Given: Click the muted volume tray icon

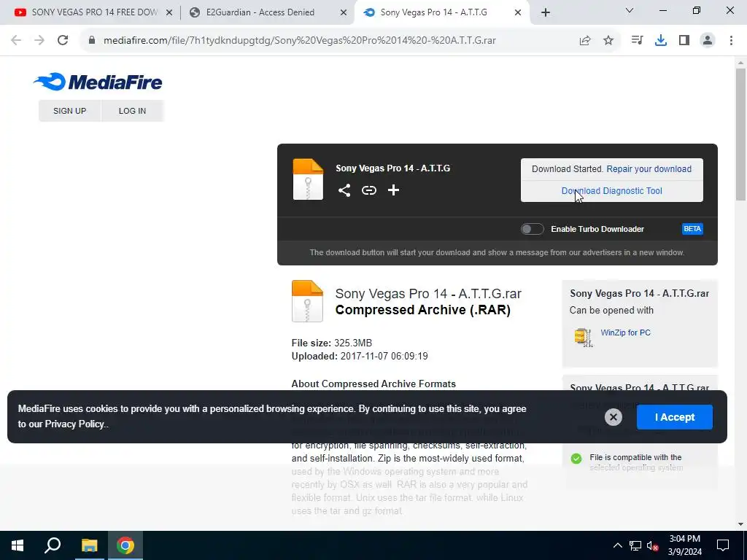Looking at the screenshot, I should pos(653,545).
